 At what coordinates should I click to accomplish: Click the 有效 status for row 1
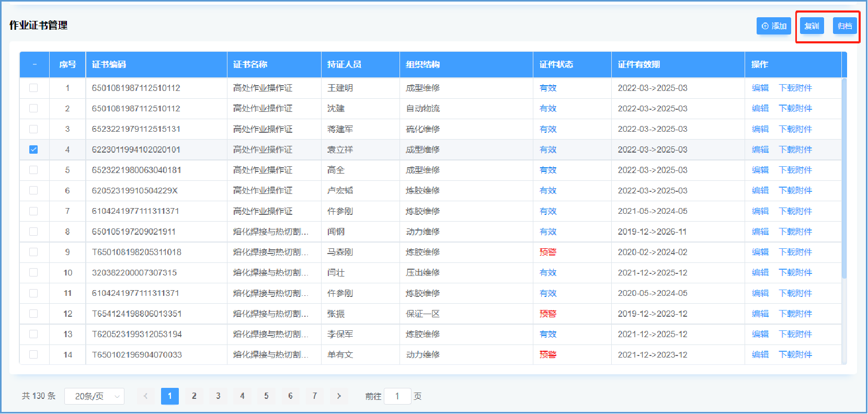548,88
